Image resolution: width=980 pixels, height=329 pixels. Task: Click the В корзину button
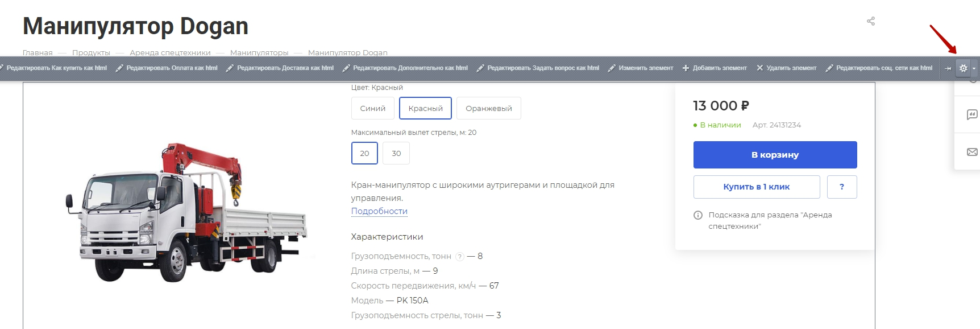pos(775,155)
